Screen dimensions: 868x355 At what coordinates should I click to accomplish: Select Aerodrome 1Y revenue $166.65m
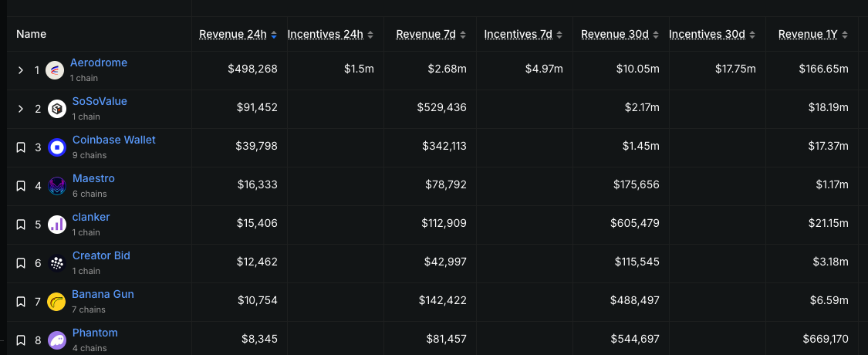824,69
